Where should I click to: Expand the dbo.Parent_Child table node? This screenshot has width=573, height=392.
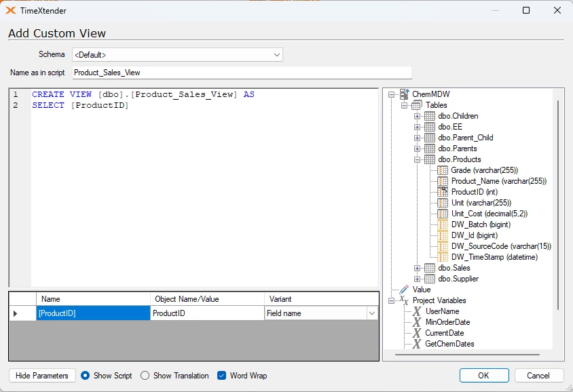click(x=417, y=138)
